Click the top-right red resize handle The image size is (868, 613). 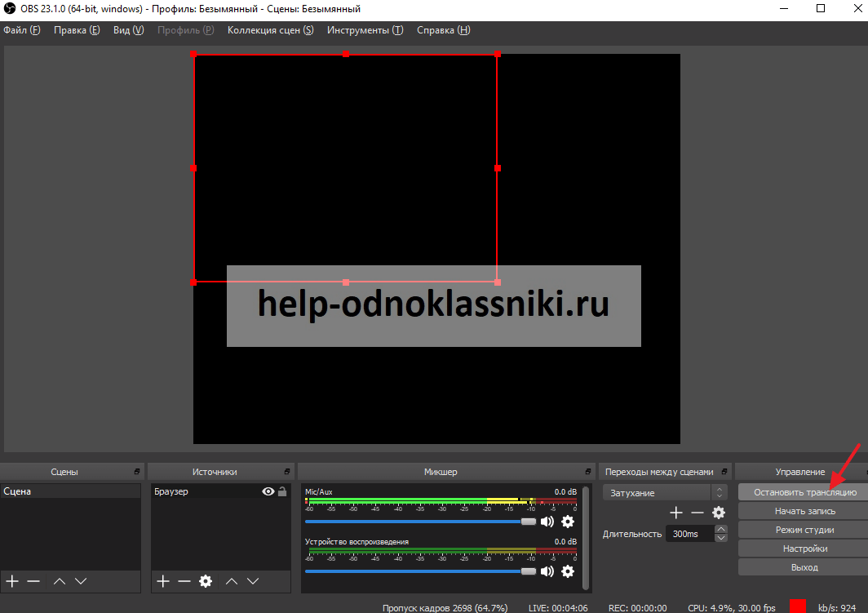pyautogui.click(x=498, y=54)
